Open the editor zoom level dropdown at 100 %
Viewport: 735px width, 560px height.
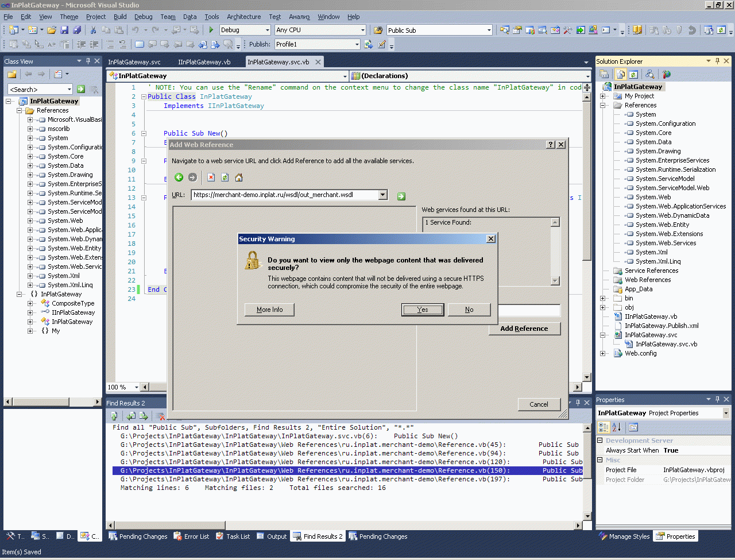(x=136, y=387)
